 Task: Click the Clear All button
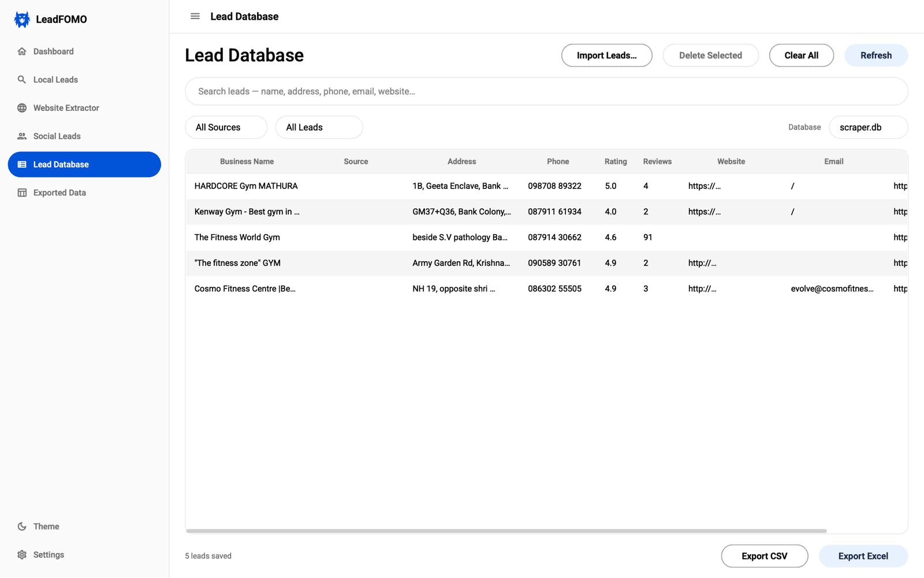801,55
